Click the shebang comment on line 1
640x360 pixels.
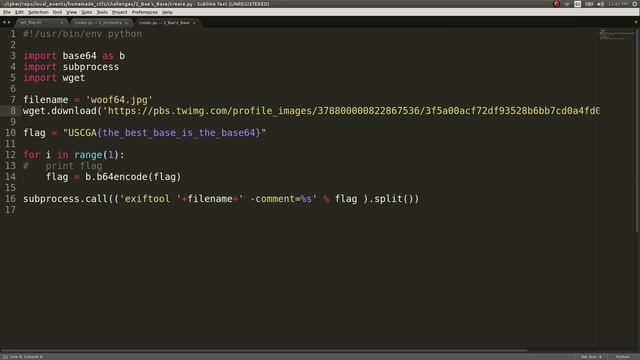[x=82, y=34]
